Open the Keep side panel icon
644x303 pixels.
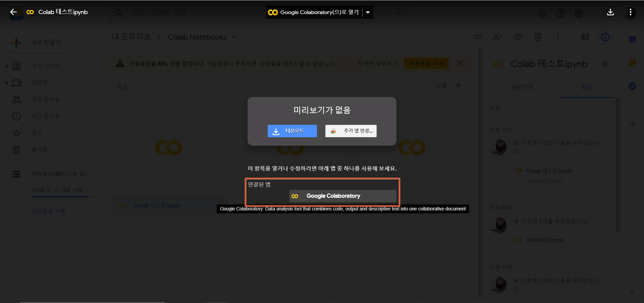coord(632,63)
